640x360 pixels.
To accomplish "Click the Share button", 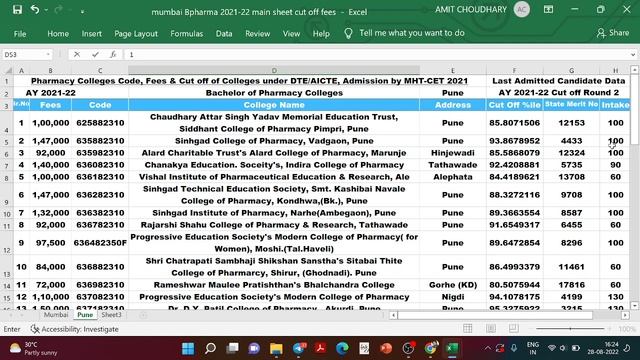I will [613, 33].
